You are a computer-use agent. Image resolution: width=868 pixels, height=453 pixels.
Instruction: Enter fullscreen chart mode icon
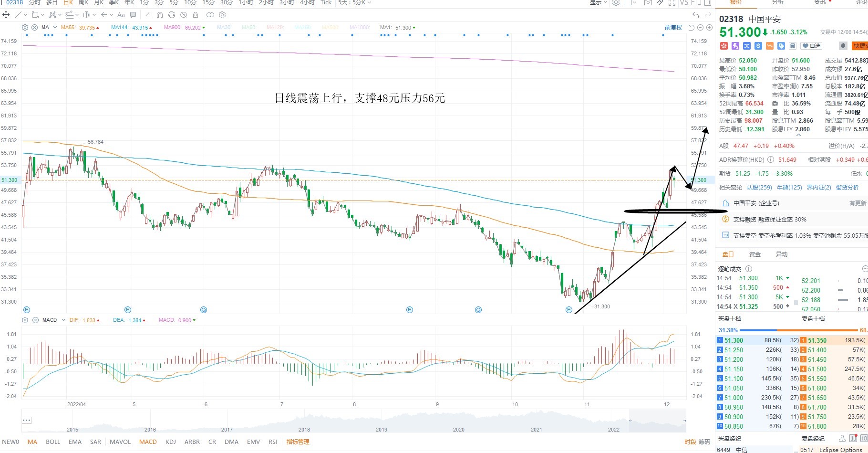pyautogui.click(x=672, y=2)
